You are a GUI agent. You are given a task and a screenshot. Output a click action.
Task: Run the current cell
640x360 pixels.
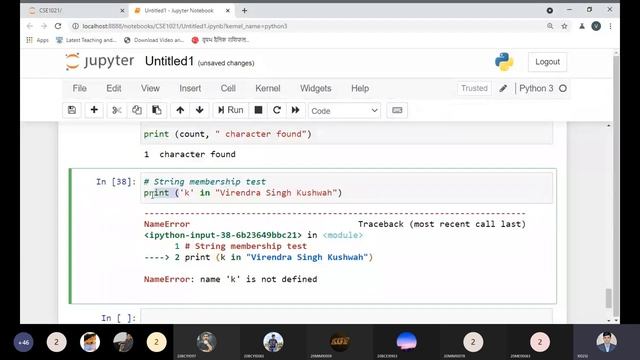(x=231, y=110)
